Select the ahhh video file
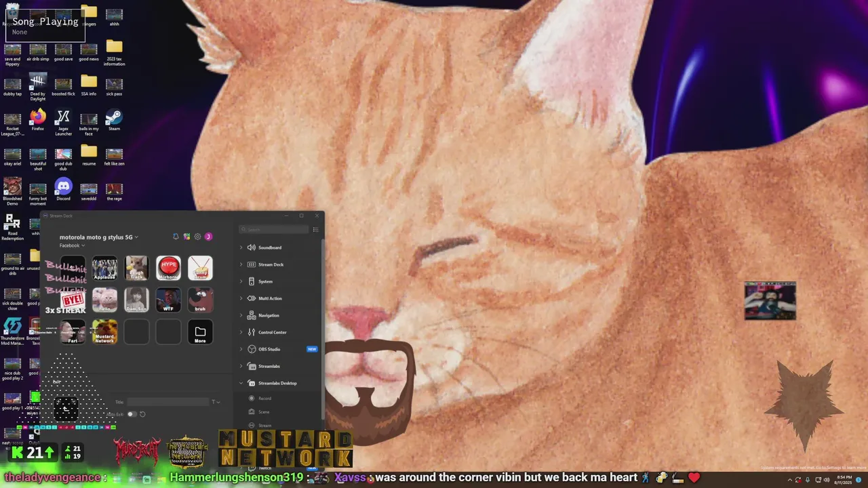 [x=114, y=17]
